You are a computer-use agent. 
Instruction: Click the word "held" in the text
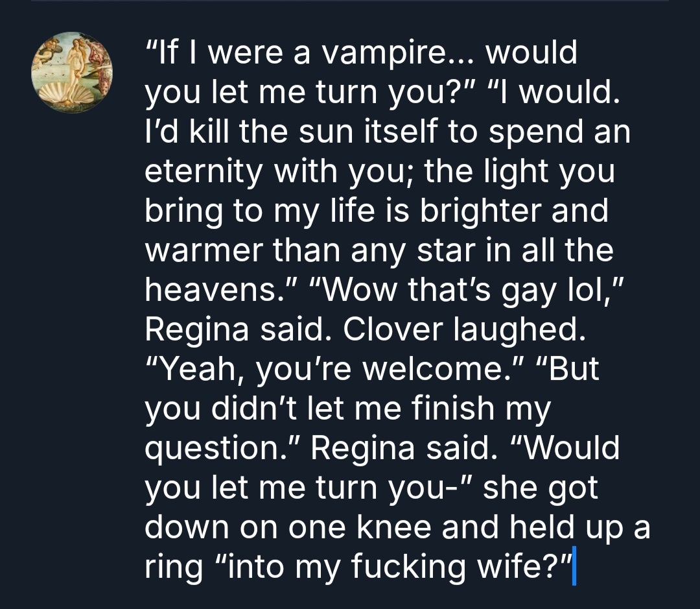click(538, 529)
